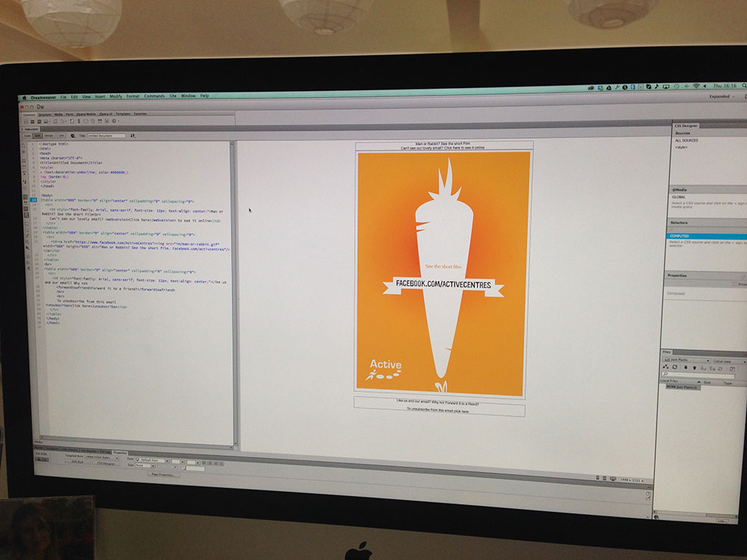Click the Table insert icon
Screen dimensions: 747x560
(55, 122)
